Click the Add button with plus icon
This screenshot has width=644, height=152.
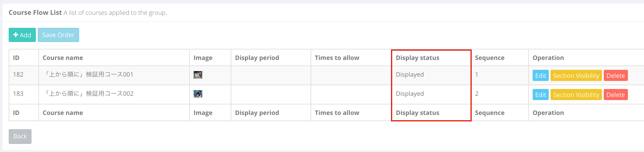pos(22,35)
